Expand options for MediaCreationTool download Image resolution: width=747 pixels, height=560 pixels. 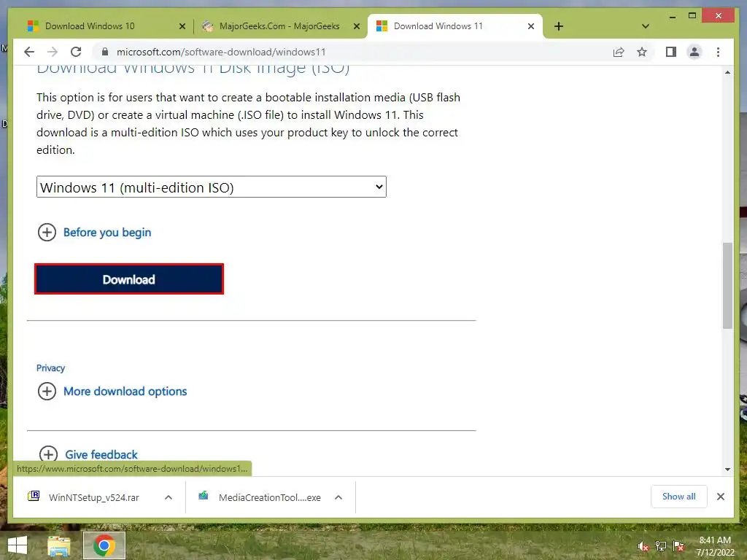[x=338, y=497]
